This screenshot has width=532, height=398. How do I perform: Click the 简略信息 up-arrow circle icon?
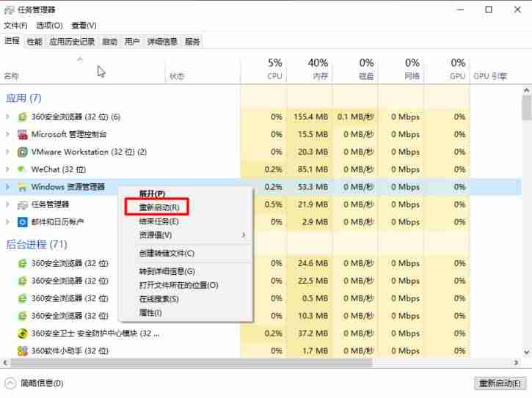tap(10, 383)
